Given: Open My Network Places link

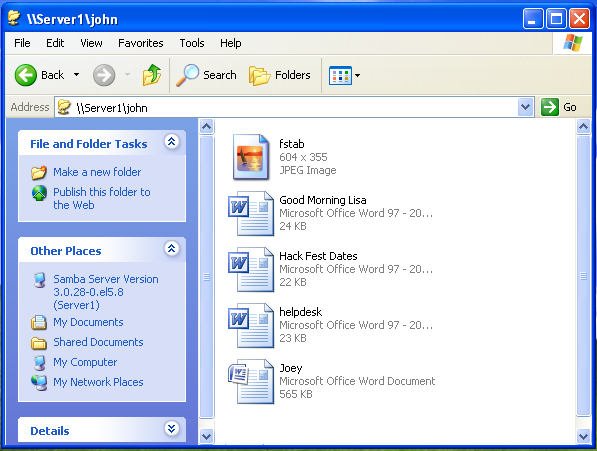Looking at the screenshot, I should tap(98, 382).
